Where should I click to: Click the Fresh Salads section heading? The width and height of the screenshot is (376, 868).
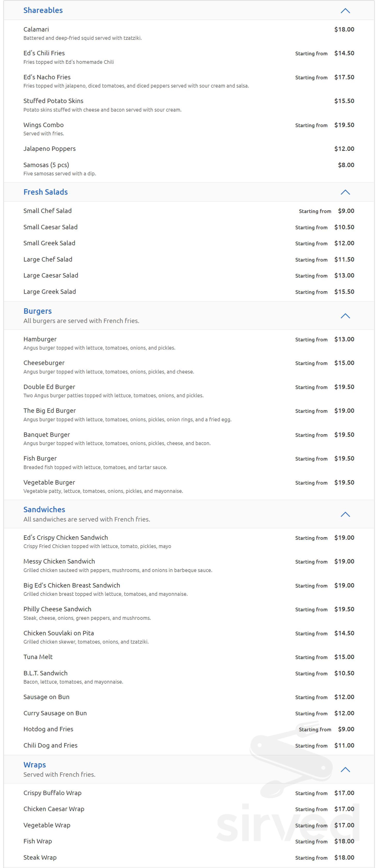pos(45,192)
